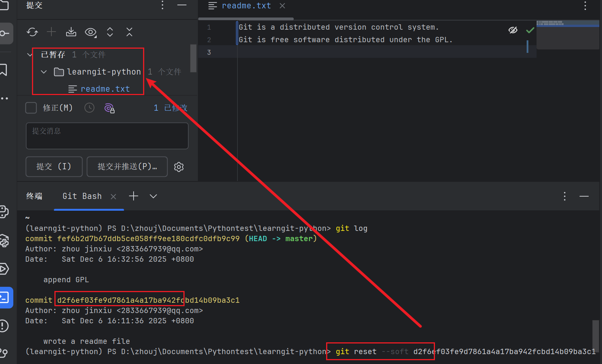Open commit panel options (three dots)

[x=162, y=5]
